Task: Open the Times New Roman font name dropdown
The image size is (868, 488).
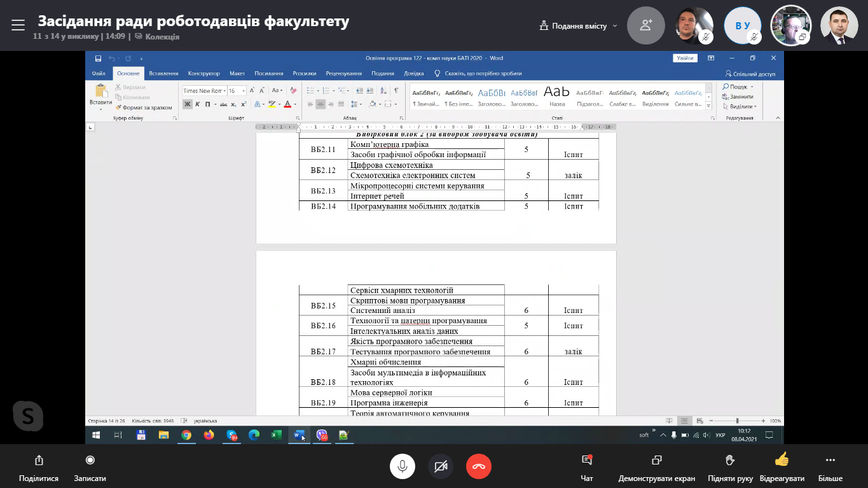Action: click(x=224, y=90)
